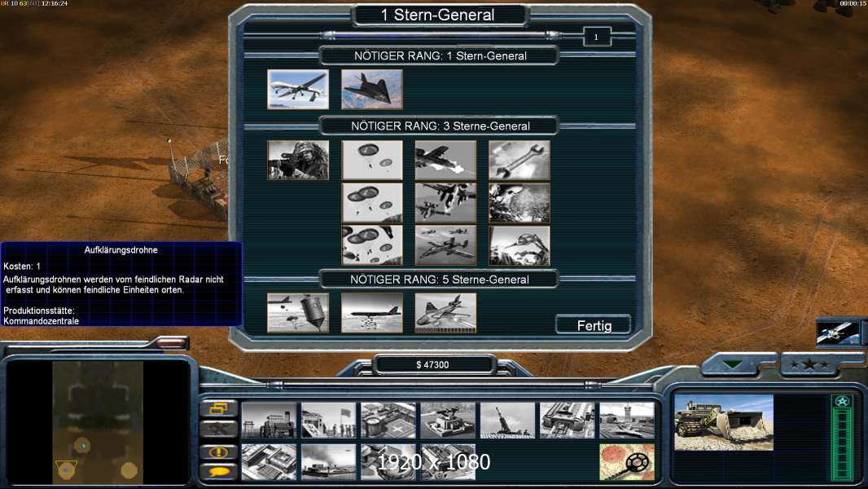Viewport: 868px width, 489px height.
Task: Pick the paradrop icon with two parachutes
Action: coord(372,160)
